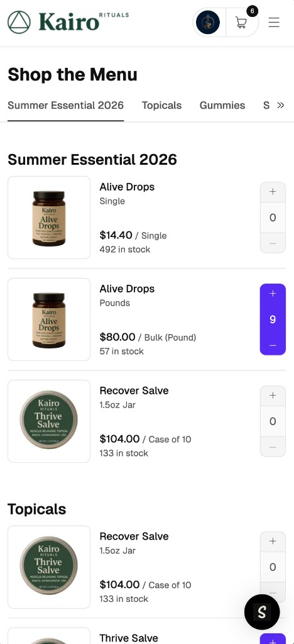Increase Alive Drops Single quantity
This screenshot has height=644, width=294.
tap(273, 192)
